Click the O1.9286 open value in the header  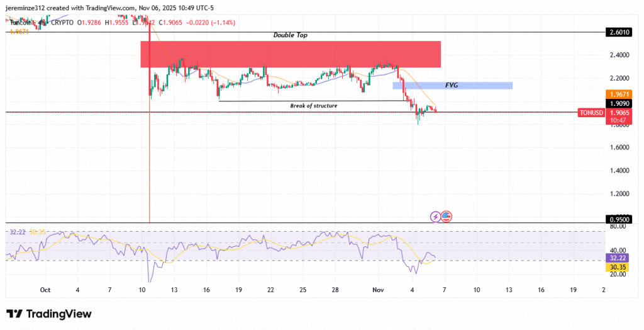tap(89, 23)
